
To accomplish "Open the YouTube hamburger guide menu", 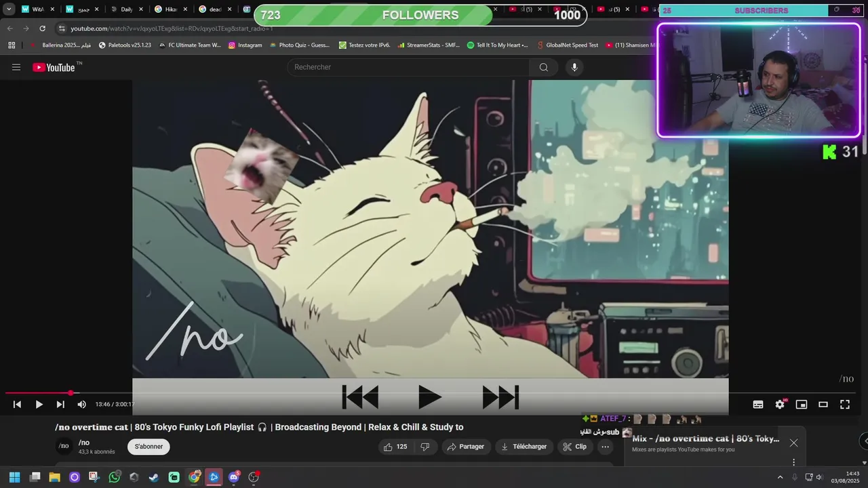I will (16, 67).
